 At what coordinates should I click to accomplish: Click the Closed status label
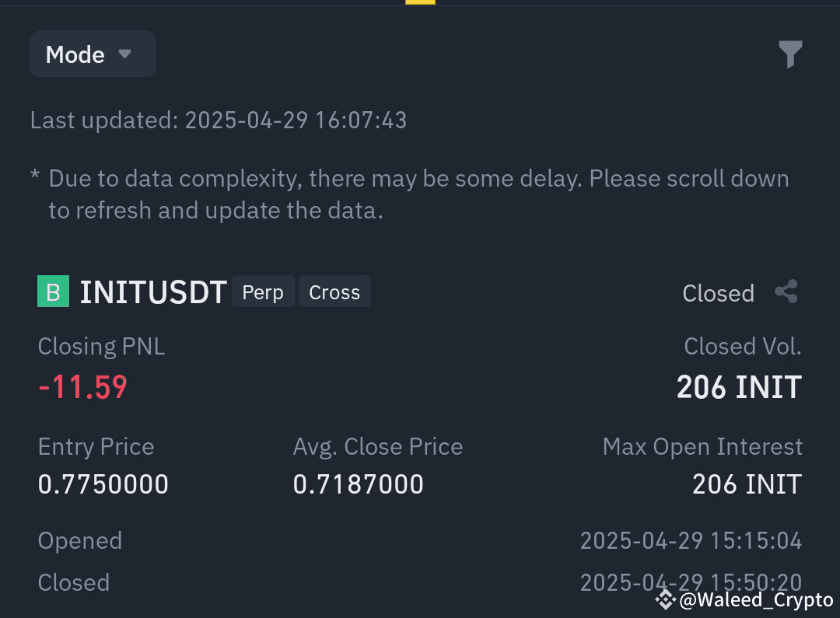[x=718, y=294]
